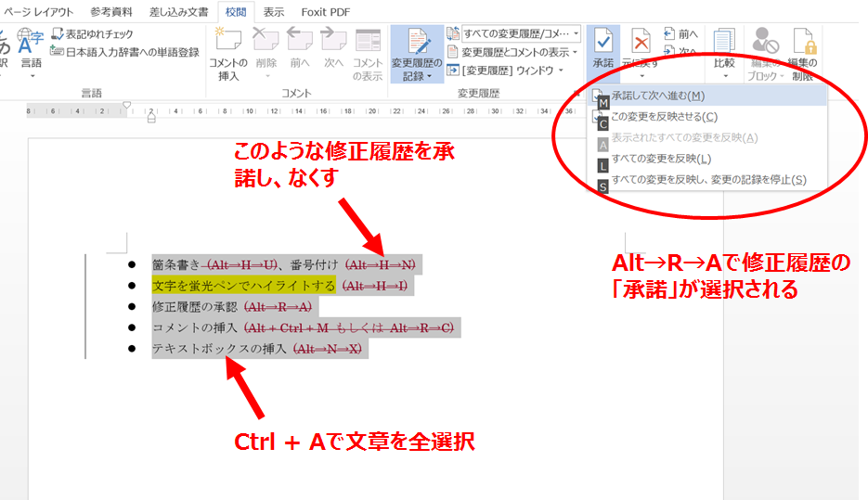Choose 表示されたすべての変更を反映(A) menu entry

pyautogui.click(x=707, y=137)
